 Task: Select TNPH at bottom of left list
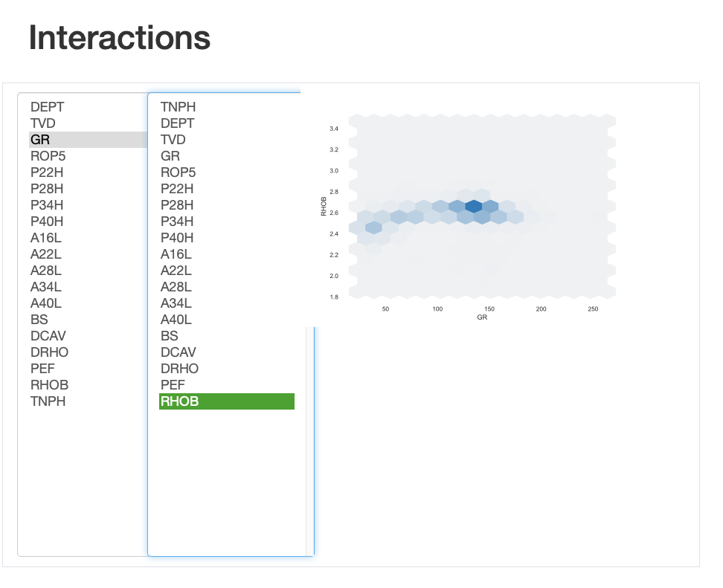coord(48,401)
